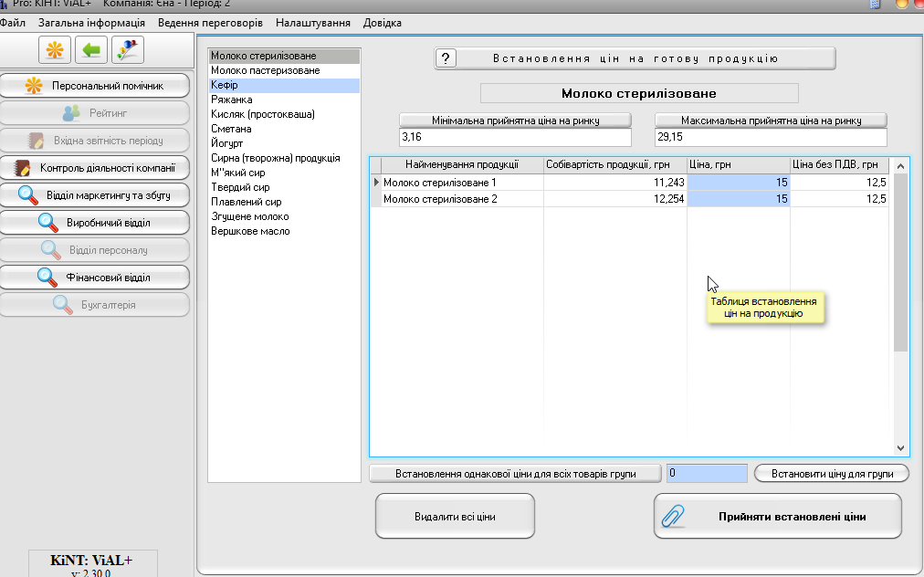Click the maximum market price field 29,15
Screen dimensions: 924x577
coord(771,137)
